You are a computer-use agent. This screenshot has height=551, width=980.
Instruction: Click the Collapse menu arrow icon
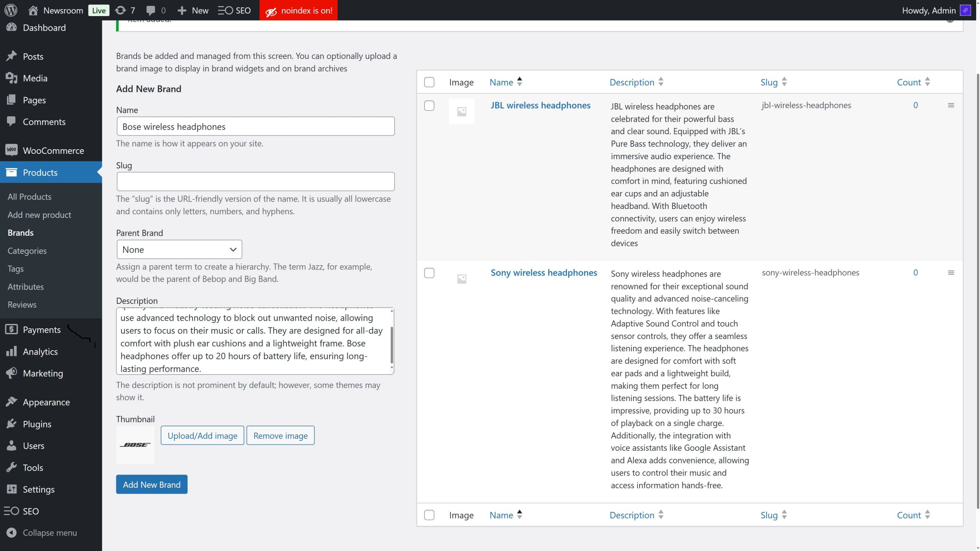pyautogui.click(x=11, y=533)
